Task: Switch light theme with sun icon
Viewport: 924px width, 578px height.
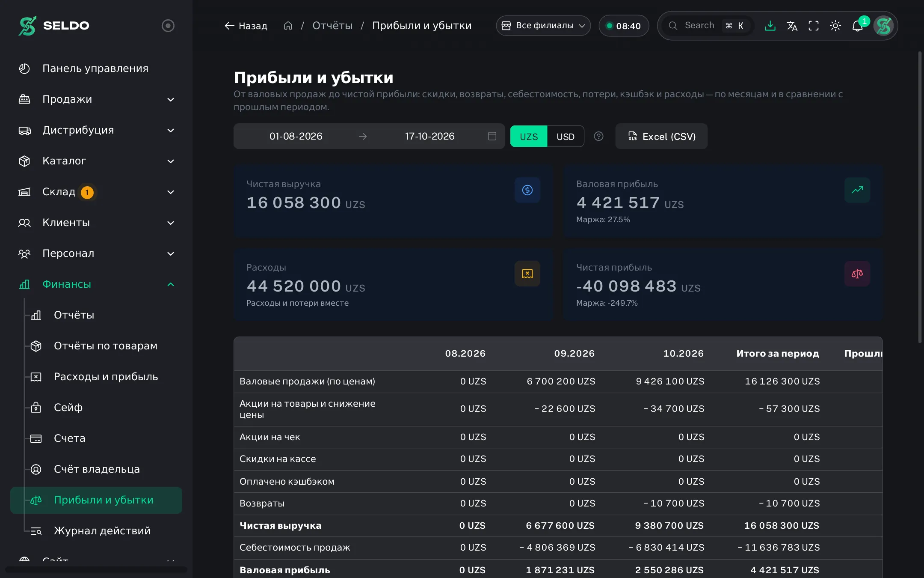Action: pos(835,26)
